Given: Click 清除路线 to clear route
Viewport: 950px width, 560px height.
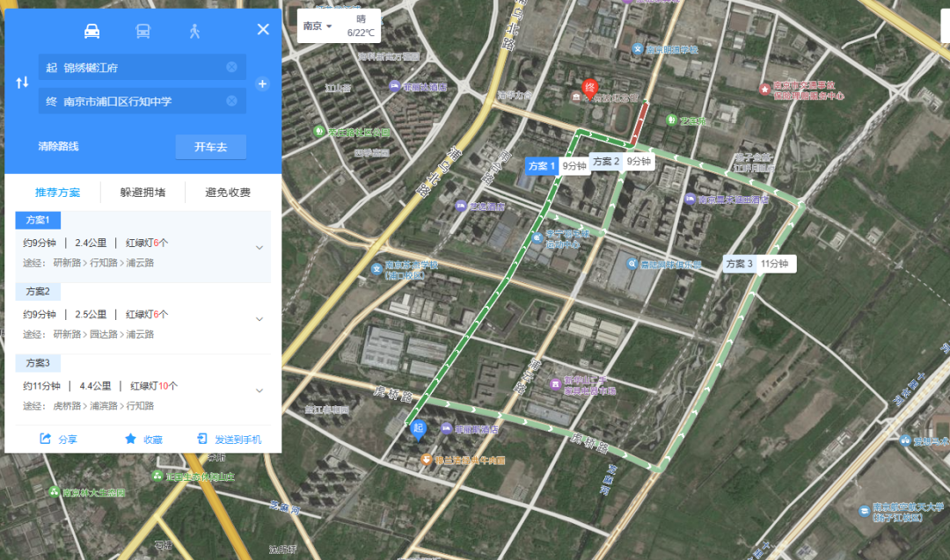Looking at the screenshot, I should tap(58, 147).
